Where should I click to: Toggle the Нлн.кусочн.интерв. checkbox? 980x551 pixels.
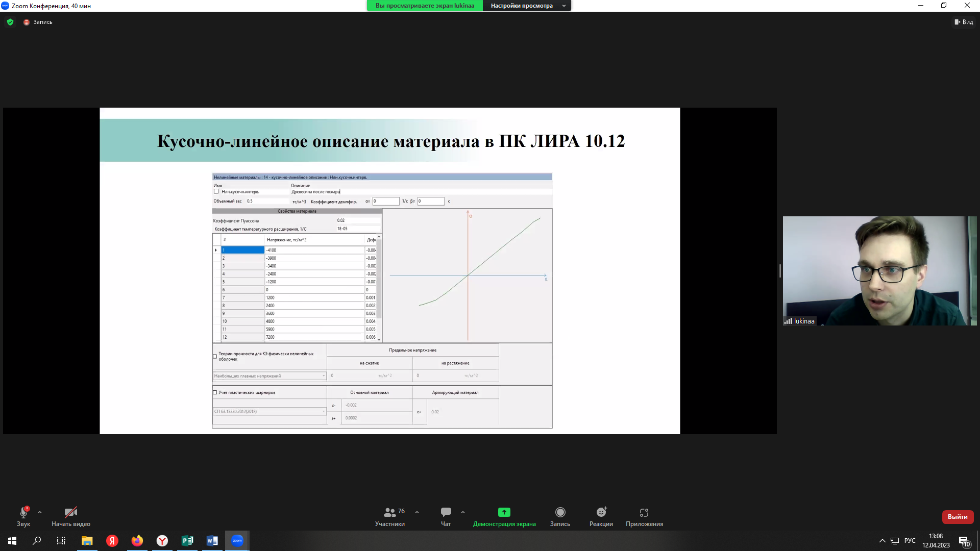point(216,192)
